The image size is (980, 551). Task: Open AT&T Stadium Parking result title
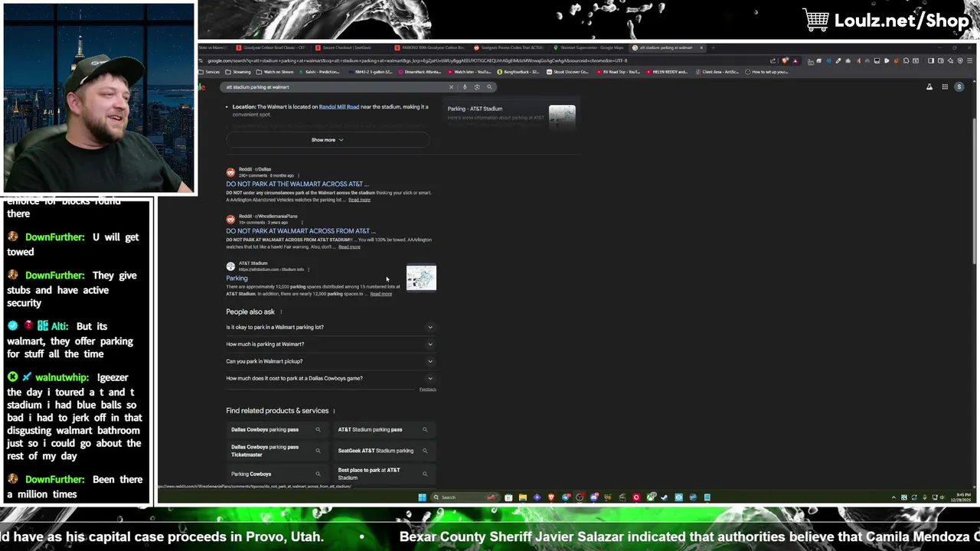(x=237, y=278)
